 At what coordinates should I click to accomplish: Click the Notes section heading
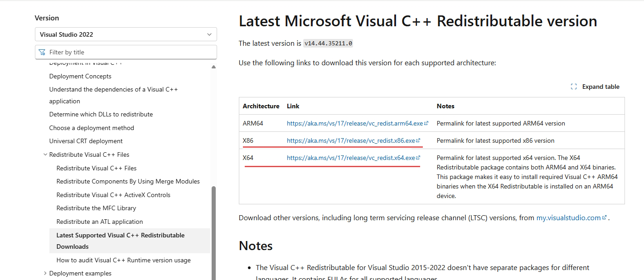tap(256, 246)
